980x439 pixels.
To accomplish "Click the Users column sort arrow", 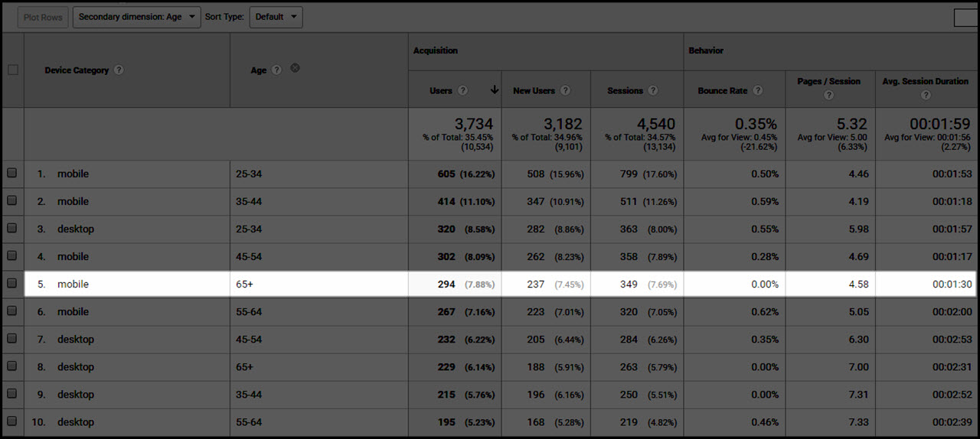I will (x=495, y=89).
